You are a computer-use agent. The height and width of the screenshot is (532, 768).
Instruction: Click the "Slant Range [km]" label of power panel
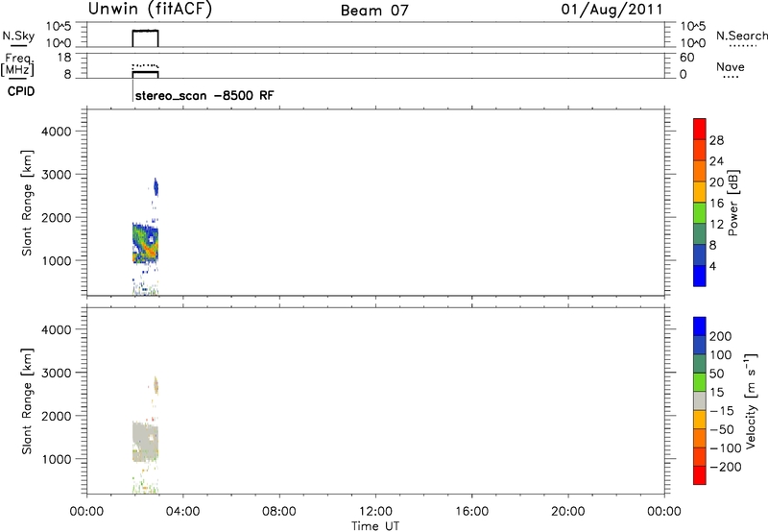click(x=27, y=203)
